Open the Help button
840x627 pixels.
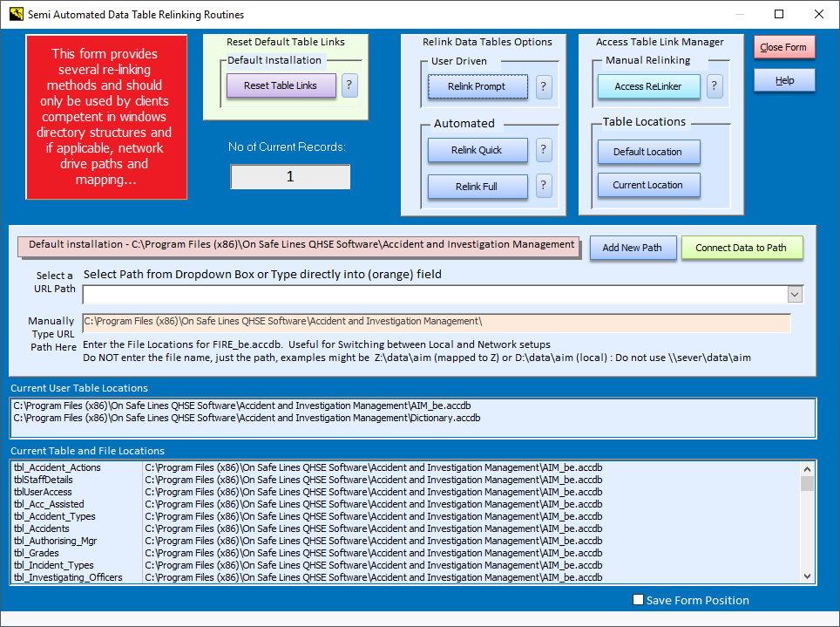pos(784,80)
